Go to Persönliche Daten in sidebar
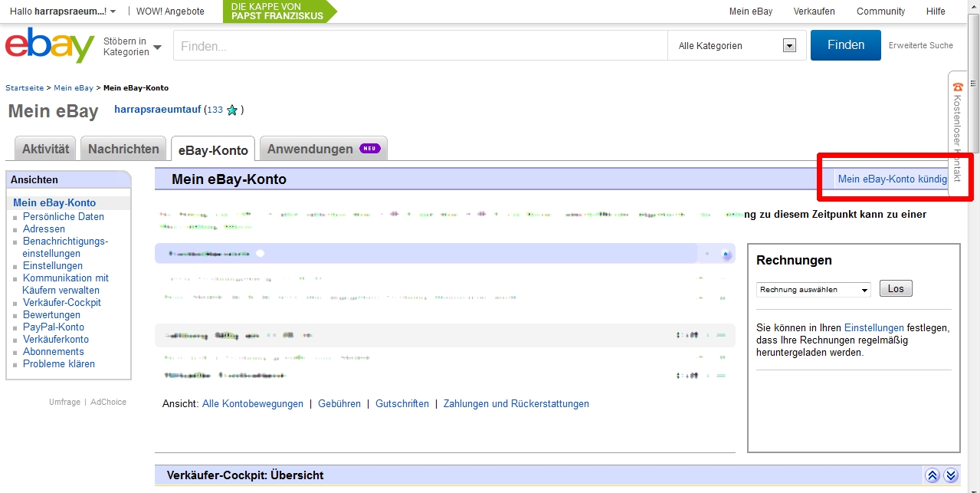 (x=63, y=217)
